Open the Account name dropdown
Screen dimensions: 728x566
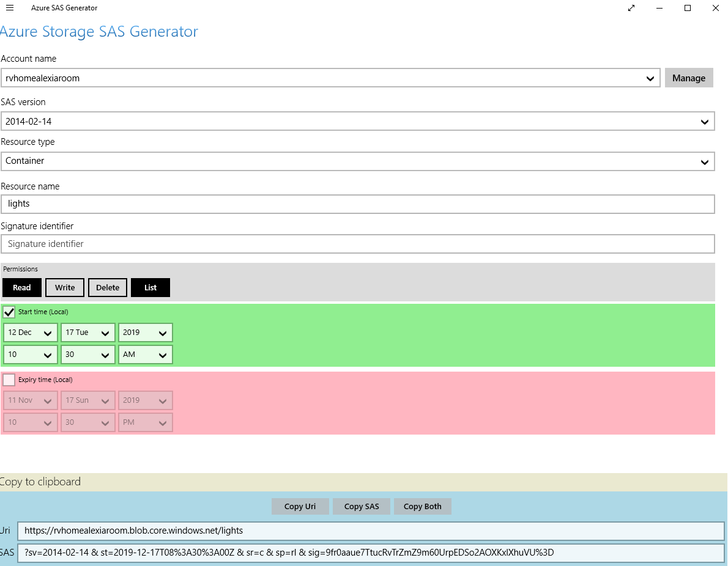[651, 78]
